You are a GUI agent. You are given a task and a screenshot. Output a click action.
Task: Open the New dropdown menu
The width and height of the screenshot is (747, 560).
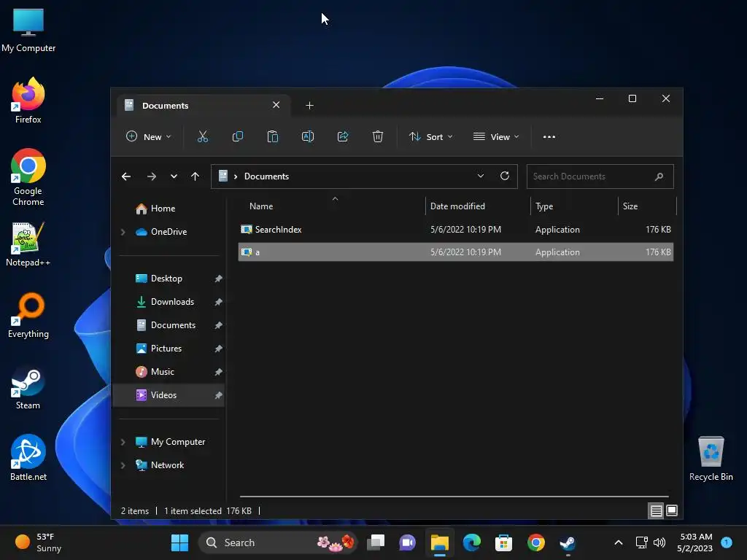click(x=148, y=136)
